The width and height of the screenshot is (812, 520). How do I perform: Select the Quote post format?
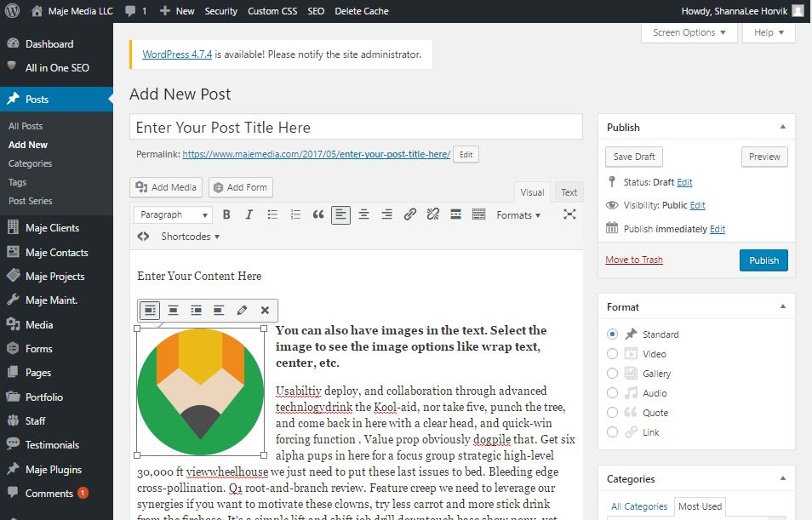pos(612,413)
